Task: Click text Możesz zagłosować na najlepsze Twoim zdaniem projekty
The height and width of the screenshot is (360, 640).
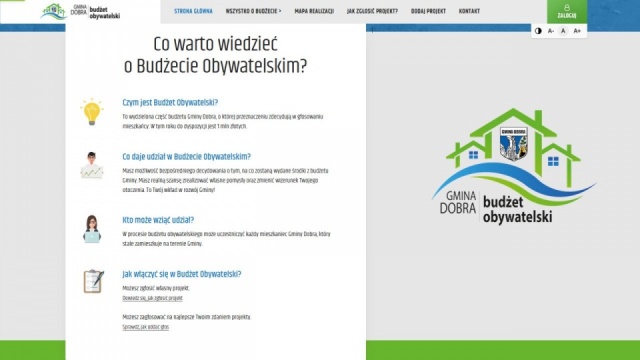Action: click(x=187, y=317)
